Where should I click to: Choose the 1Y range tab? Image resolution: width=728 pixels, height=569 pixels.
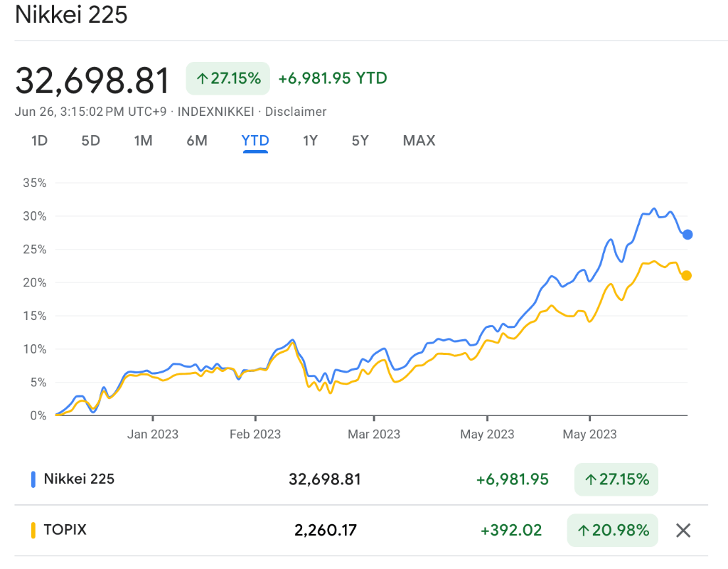(x=310, y=141)
